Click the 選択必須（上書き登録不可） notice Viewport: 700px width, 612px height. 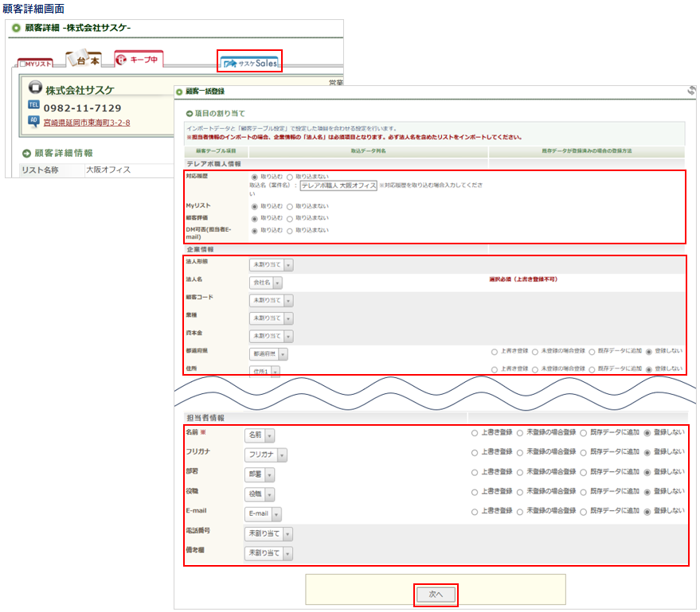tap(523, 279)
